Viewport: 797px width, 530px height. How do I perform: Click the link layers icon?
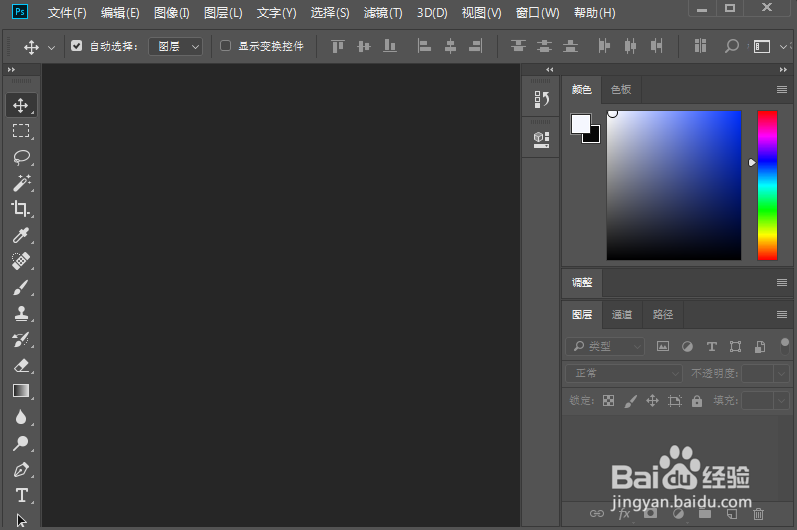click(x=597, y=514)
